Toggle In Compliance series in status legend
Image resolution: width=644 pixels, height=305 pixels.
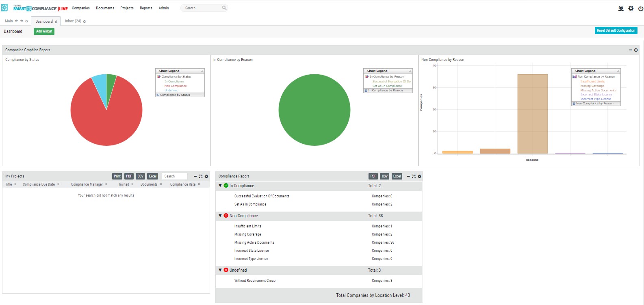pos(174,82)
